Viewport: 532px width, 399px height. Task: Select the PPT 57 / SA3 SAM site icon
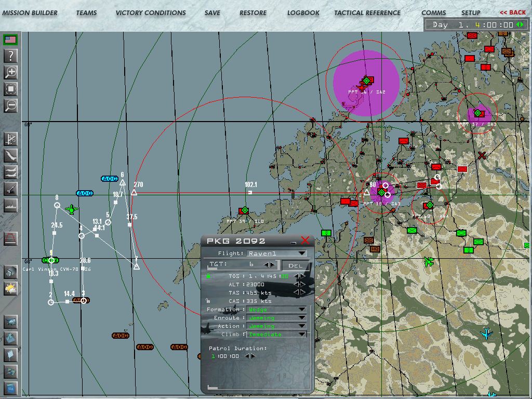pos(478,113)
